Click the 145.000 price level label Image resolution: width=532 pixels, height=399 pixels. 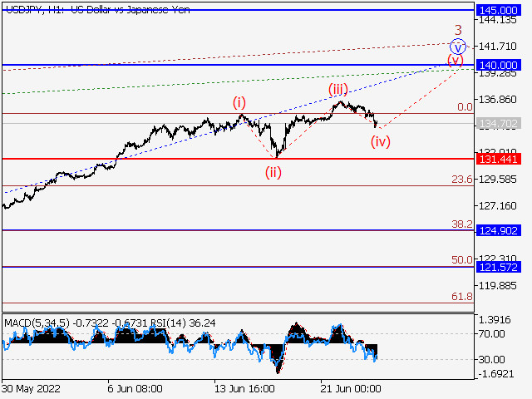(499, 10)
